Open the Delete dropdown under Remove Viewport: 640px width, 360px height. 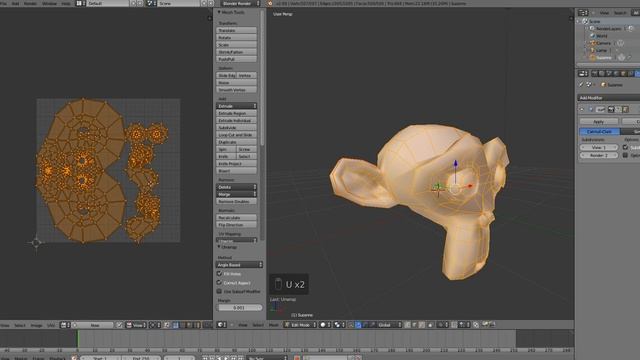[236, 187]
